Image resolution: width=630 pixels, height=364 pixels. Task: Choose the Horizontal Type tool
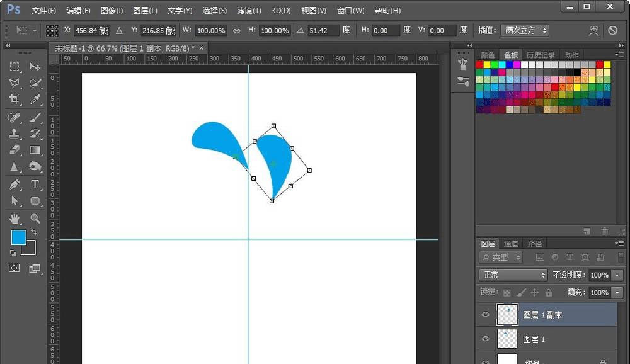pos(35,185)
